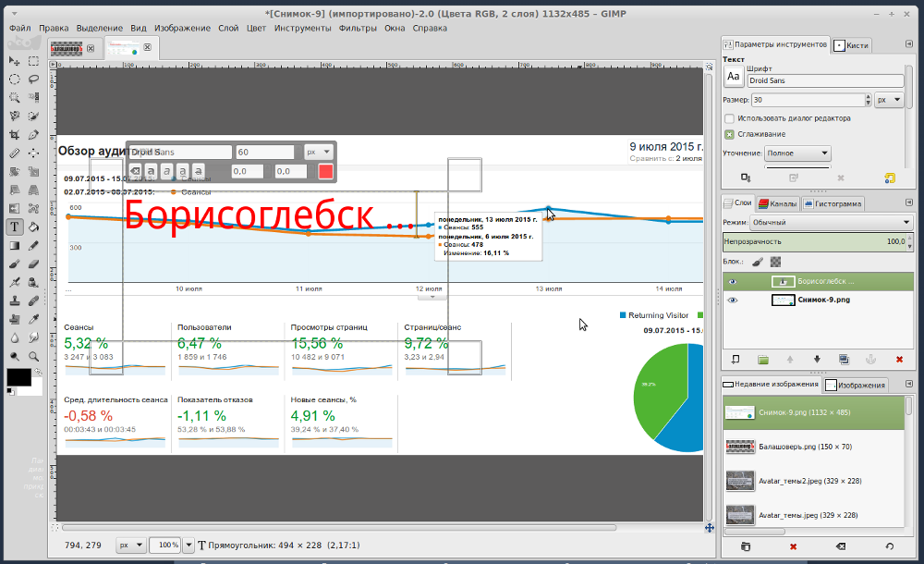Image resolution: width=924 pixels, height=564 pixels.
Task: Activate the Color Picker eyedropper tool
Action: click(33, 319)
